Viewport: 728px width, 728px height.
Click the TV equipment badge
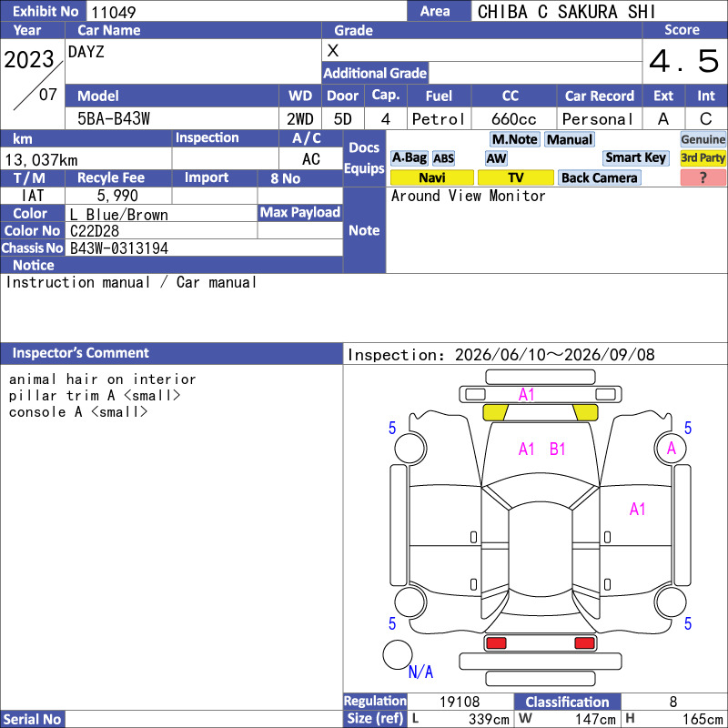515,177
